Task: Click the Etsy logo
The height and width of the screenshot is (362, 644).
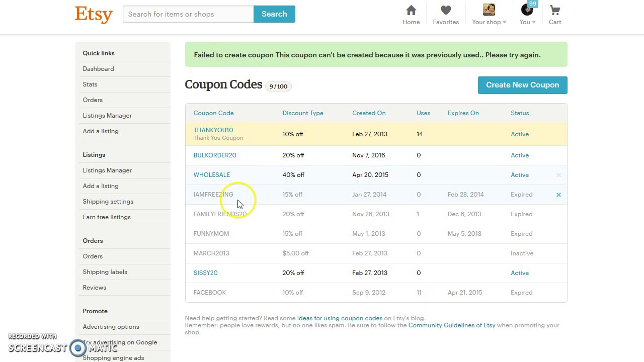Action: [x=94, y=14]
